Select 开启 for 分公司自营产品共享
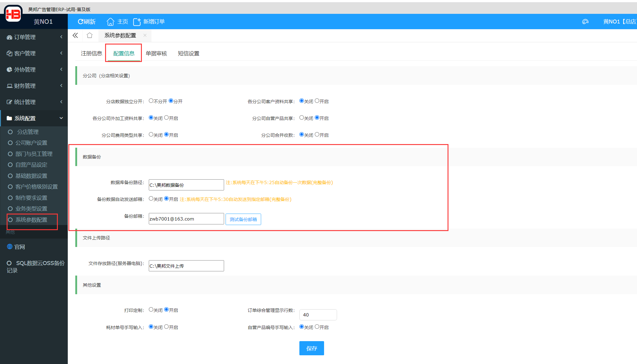The width and height of the screenshot is (637, 364). (317, 118)
